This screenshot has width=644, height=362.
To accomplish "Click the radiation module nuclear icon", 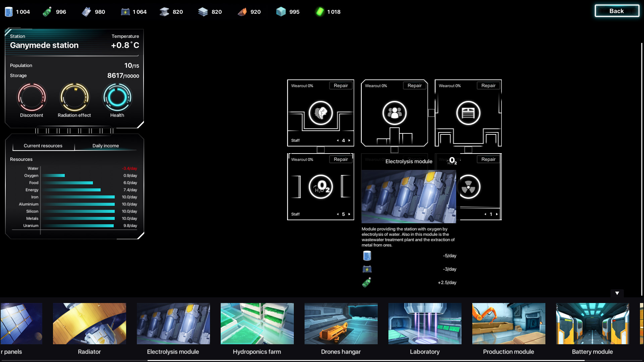I will pyautogui.click(x=468, y=188).
